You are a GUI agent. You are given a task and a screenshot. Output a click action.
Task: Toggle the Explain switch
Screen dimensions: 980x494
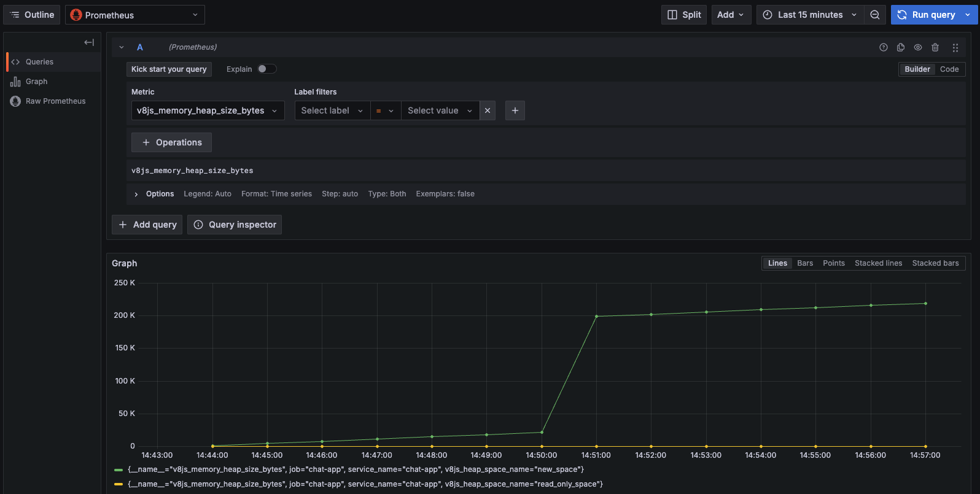point(266,69)
